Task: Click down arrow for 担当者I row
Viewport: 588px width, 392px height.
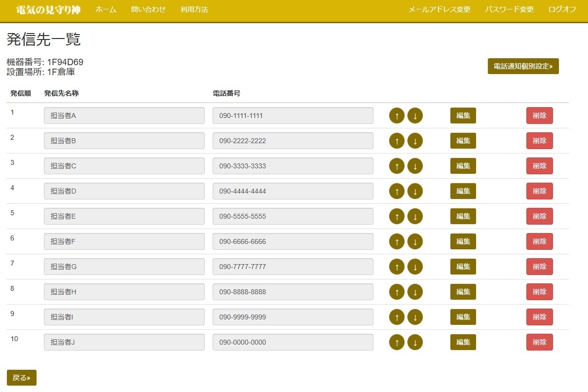Action: [x=415, y=317]
